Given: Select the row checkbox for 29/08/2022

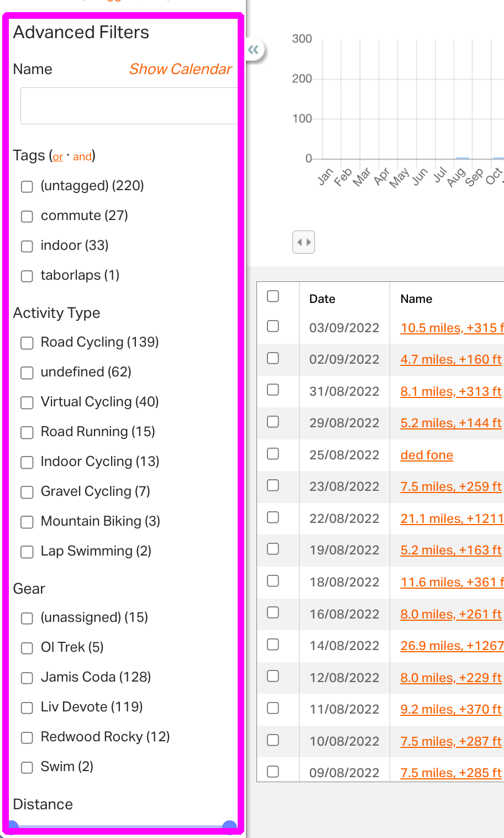Looking at the screenshot, I should click(273, 422).
